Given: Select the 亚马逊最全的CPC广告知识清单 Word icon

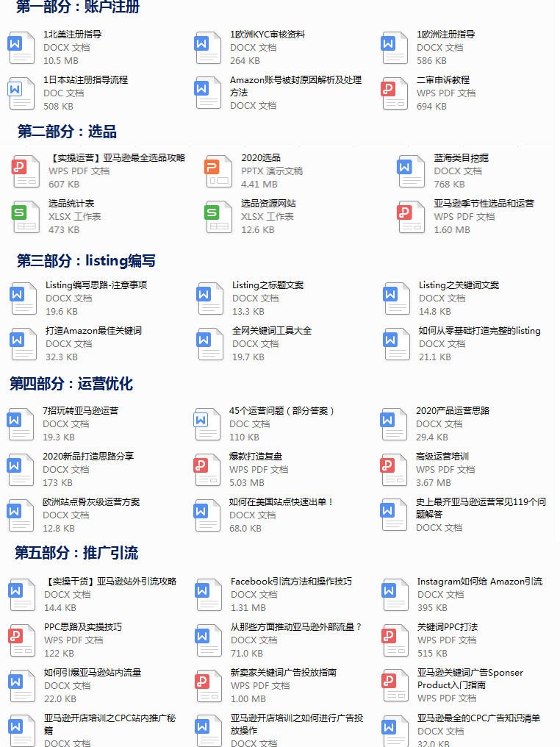Looking at the screenshot, I should [395, 730].
